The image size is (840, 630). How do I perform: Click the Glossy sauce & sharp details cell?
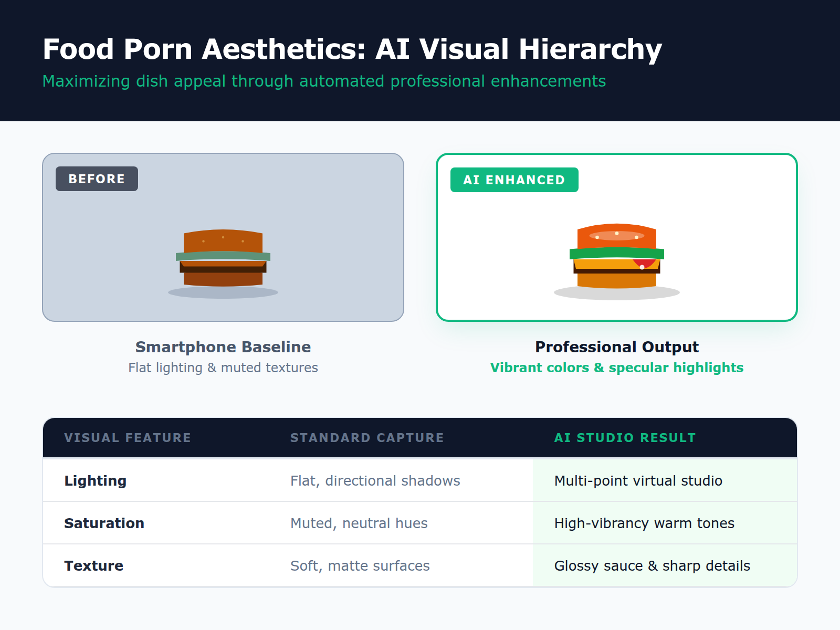tap(652, 565)
